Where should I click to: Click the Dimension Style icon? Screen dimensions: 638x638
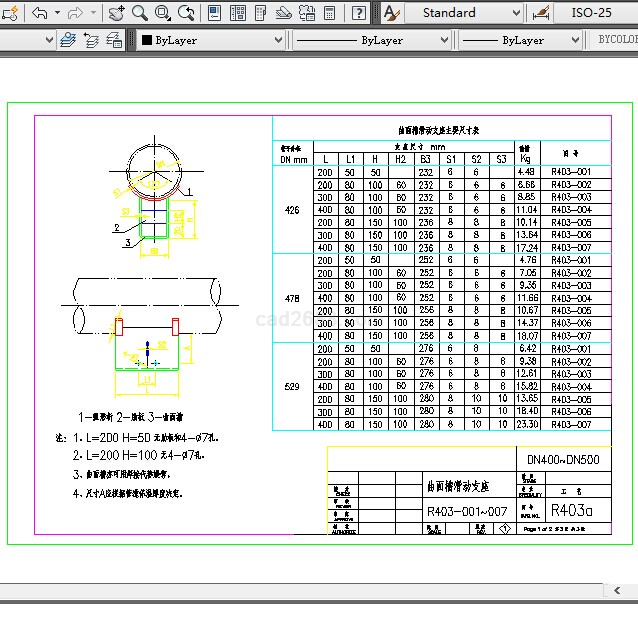(541, 13)
